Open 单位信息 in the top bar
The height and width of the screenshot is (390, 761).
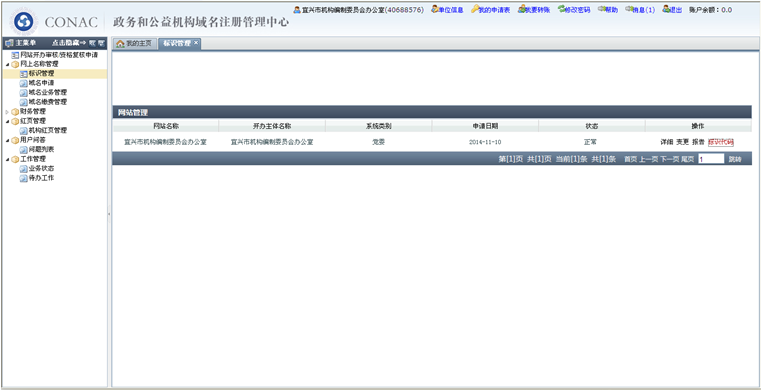coord(447,10)
